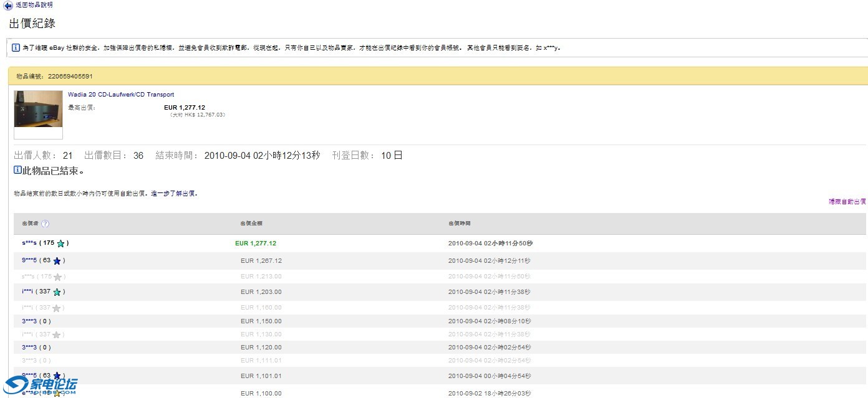Image resolution: width=868 pixels, height=398 pixels.
Task: Click the bid time on the EUR 1,277.12 row
Action: (490, 244)
